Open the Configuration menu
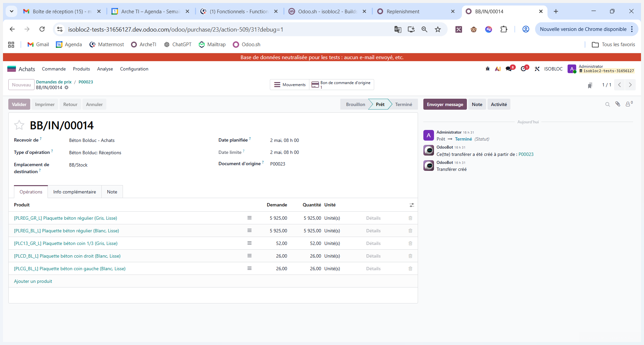The width and height of the screenshot is (644, 345). pos(134,69)
